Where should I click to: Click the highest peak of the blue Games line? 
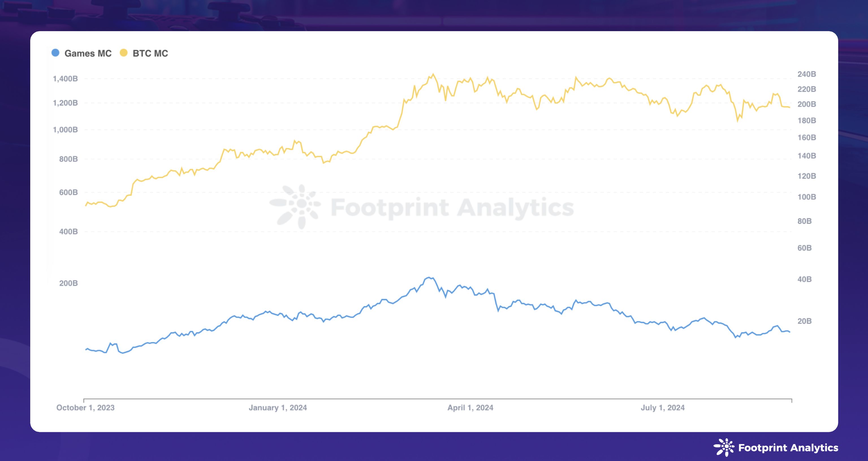(x=429, y=277)
